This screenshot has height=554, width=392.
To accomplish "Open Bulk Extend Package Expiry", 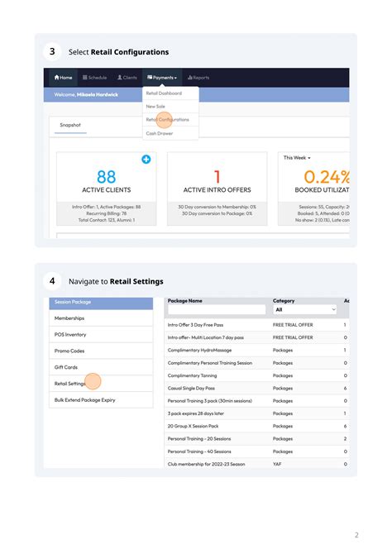I will coord(101,400).
